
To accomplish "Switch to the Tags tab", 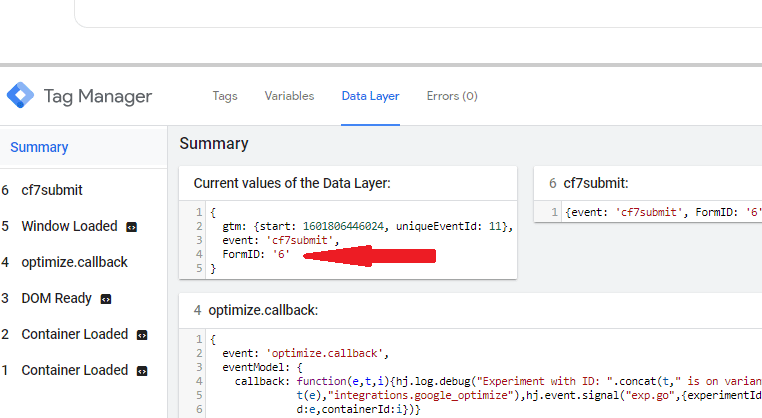I will point(225,96).
